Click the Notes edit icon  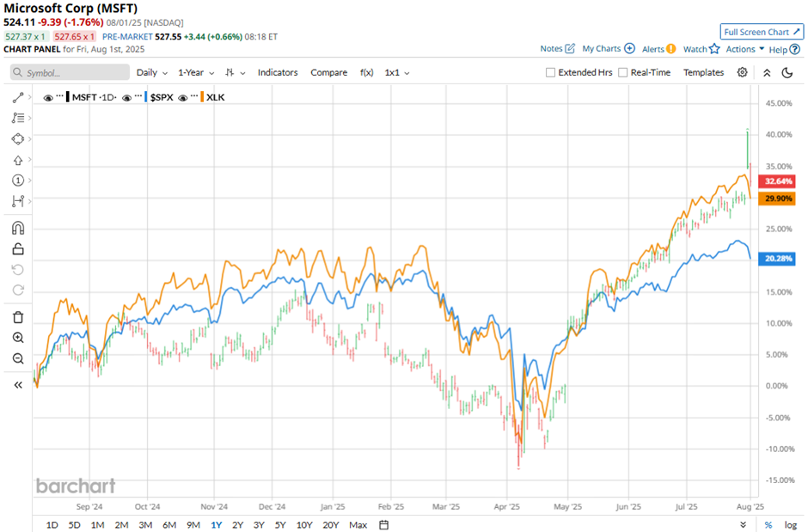[x=570, y=48]
